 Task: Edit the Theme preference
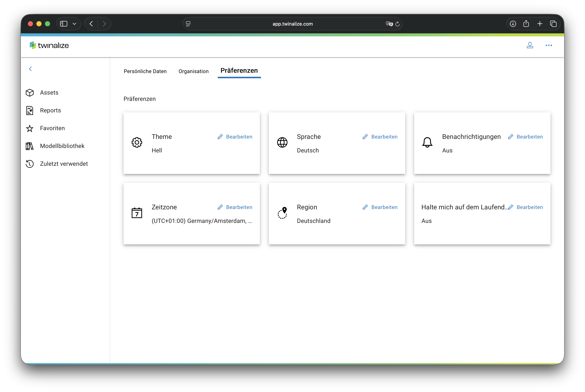(235, 137)
